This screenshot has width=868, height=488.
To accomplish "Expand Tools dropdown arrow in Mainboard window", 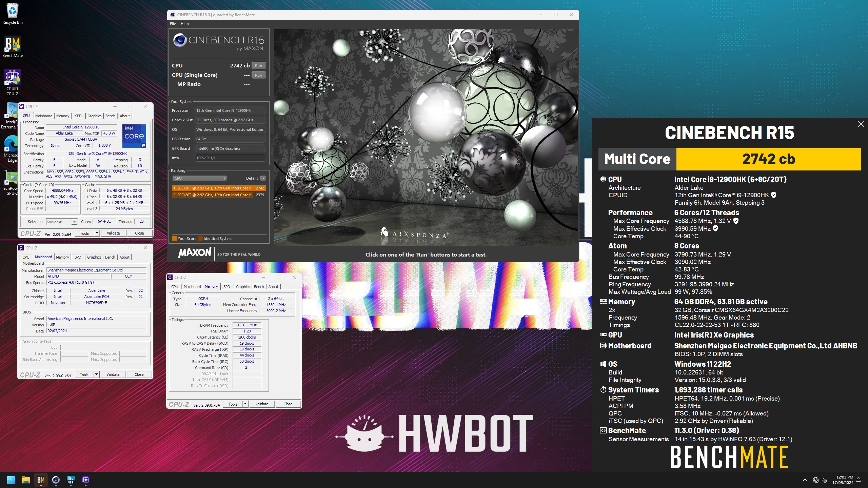I will 96,374.
